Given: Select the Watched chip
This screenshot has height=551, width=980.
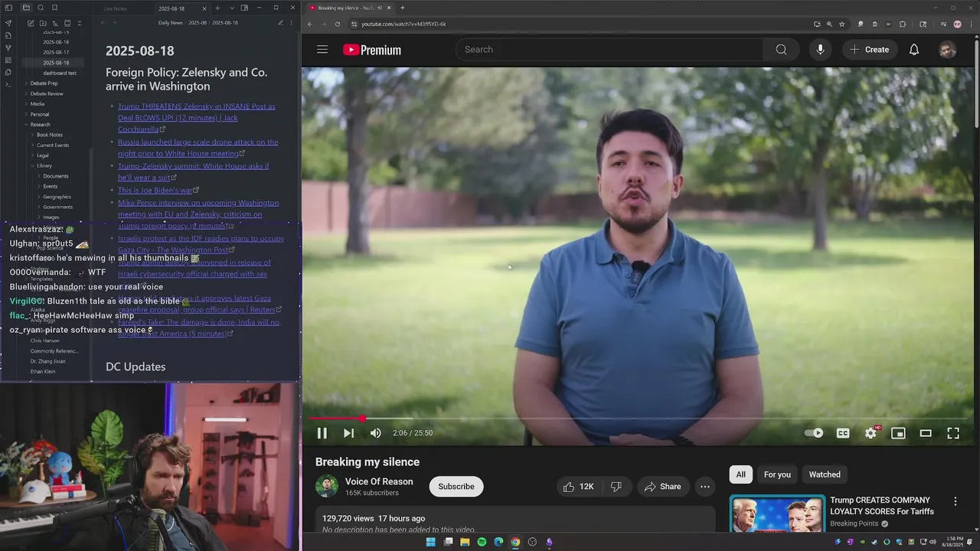Looking at the screenshot, I should pyautogui.click(x=825, y=474).
